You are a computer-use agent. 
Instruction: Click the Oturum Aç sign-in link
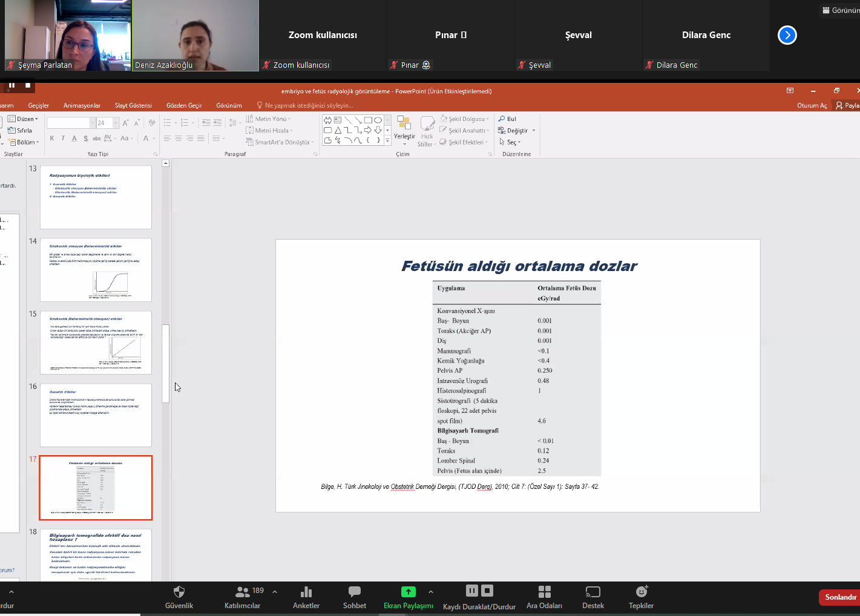(x=812, y=105)
